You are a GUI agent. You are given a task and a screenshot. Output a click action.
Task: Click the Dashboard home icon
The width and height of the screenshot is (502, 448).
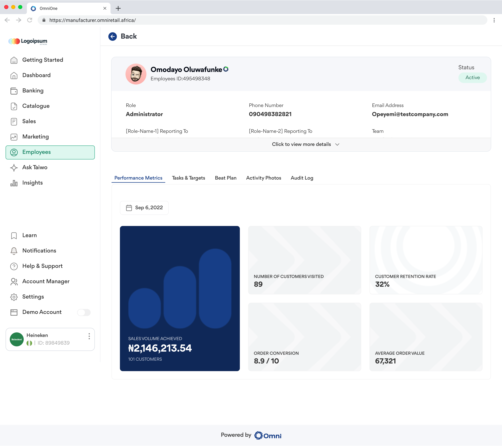(x=14, y=76)
